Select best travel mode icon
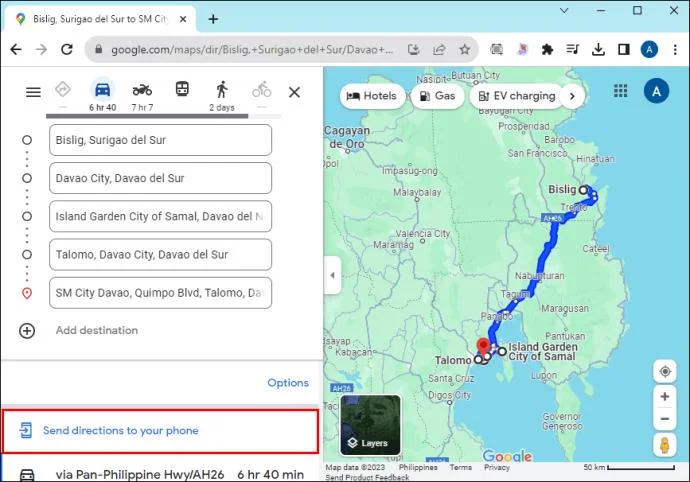The height and width of the screenshot is (482, 690). pyautogui.click(x=63, y=89)
